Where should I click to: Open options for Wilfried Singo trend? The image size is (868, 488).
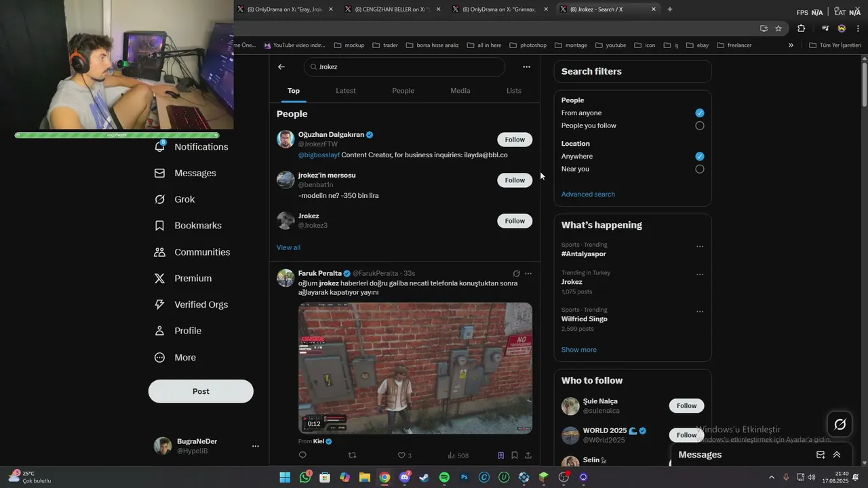click(700, 312)
